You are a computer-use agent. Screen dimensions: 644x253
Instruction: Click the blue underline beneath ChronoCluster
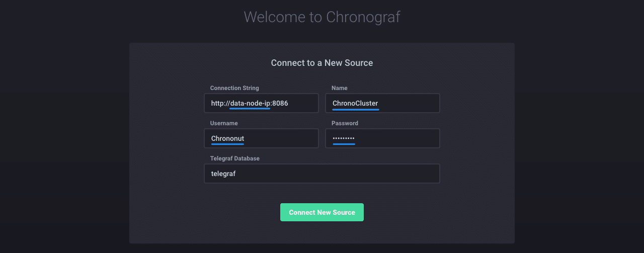[x=355, y=108]
